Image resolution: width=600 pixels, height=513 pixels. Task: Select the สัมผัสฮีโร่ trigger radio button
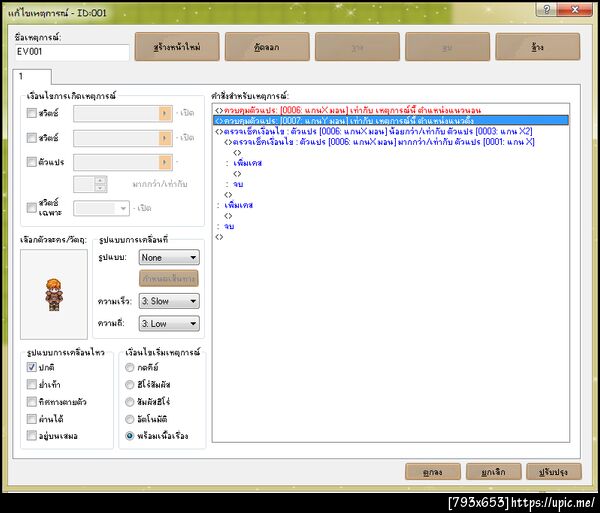[x=130, y=402]
